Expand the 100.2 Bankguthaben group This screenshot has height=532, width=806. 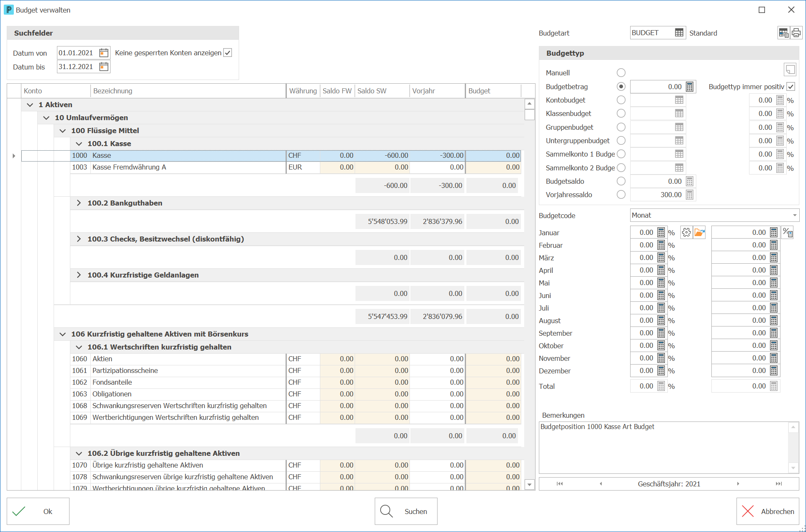pyautogui.click(x=79, y=203)
